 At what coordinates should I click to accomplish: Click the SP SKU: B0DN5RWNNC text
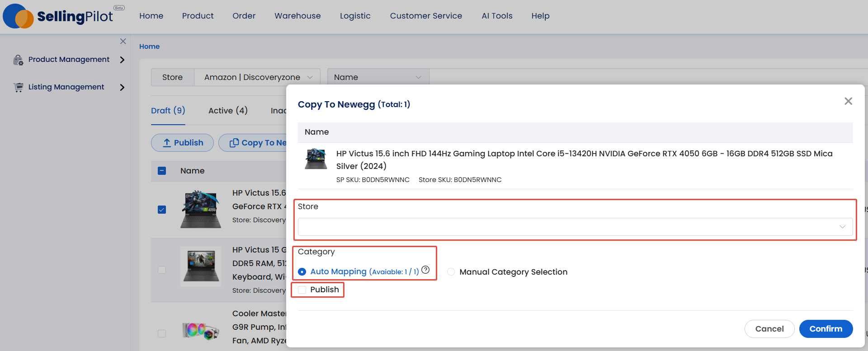pyautogui.click(x=373, y=180)
